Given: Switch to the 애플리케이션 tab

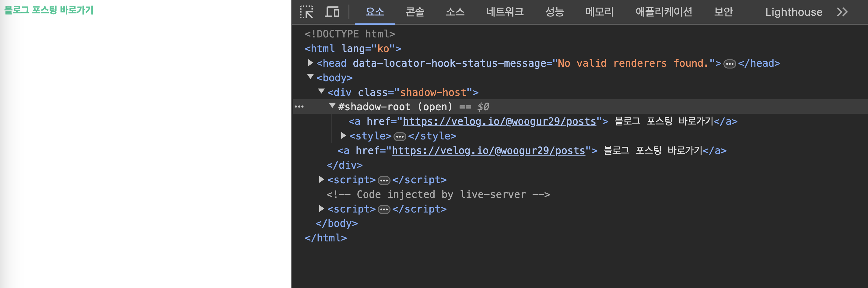Looking at the screenshot, I should tap(664, 12).
